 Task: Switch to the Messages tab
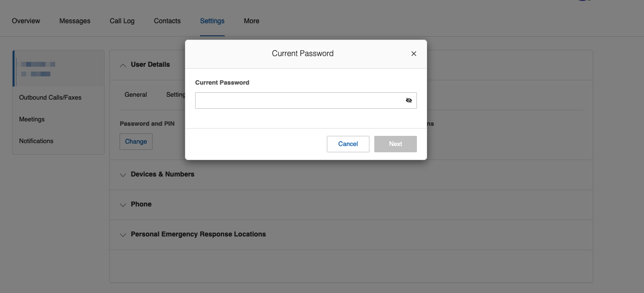click(75, 21)
